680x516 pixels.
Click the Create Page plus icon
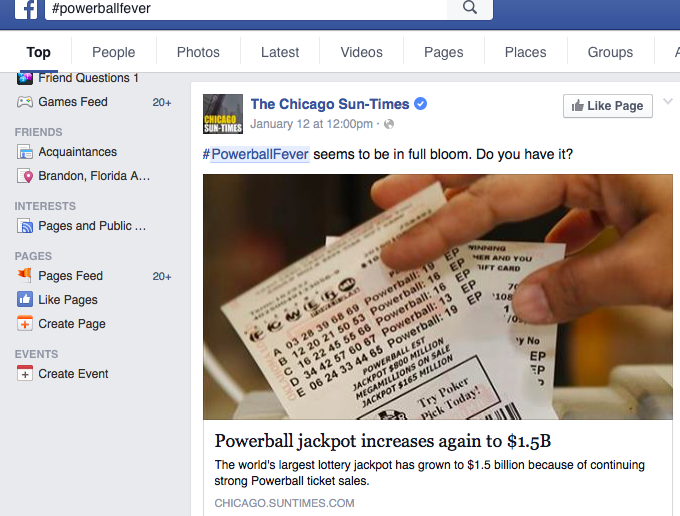coord(25,323)
